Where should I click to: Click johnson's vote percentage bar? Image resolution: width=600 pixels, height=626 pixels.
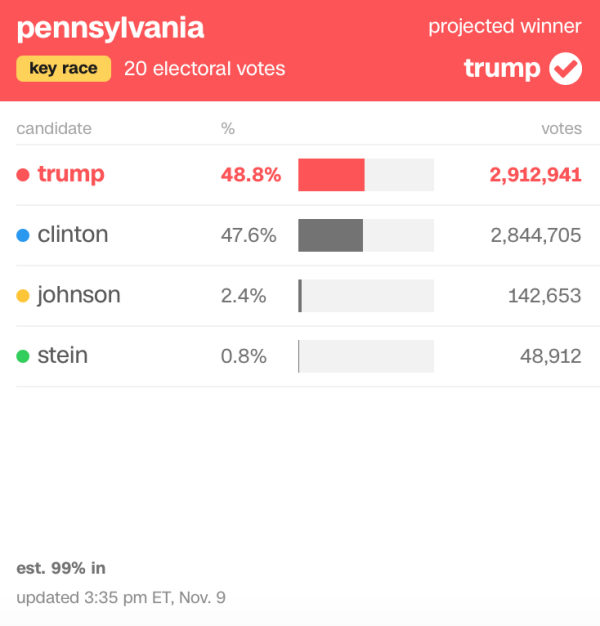click(x=366, y=296)
